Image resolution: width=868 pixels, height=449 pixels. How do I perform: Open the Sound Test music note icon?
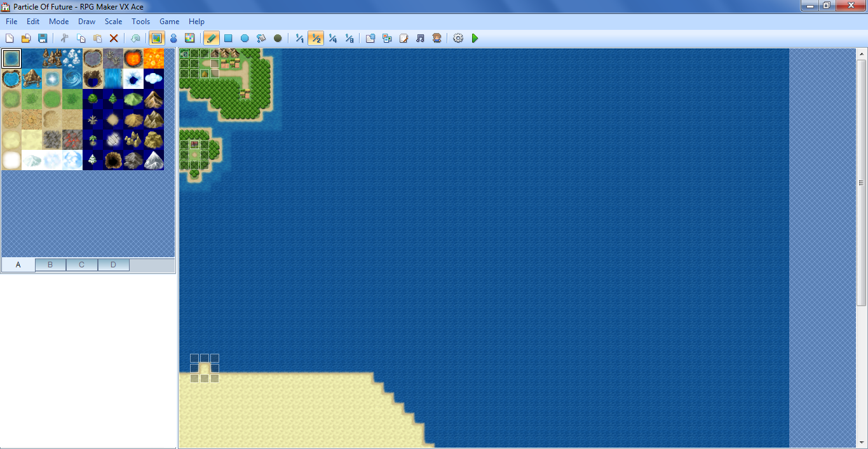(x=420, y=38)
